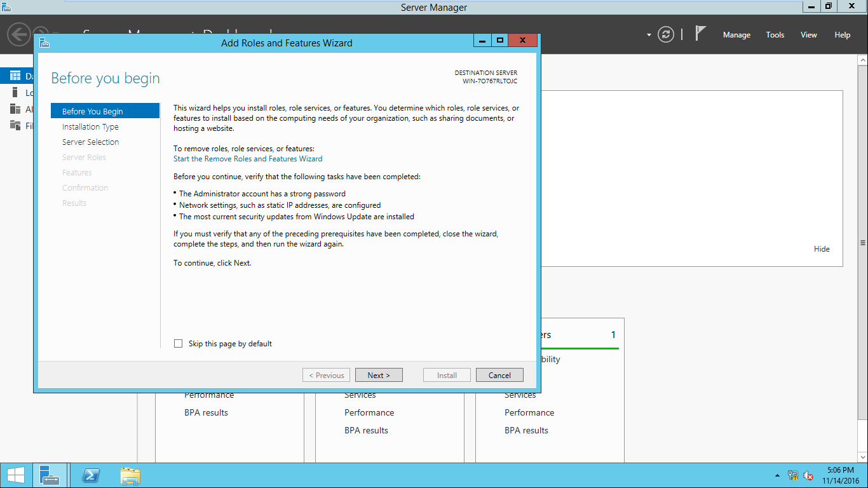
Task: Click BPA results in the tile showing count 1
Action: coord(526,430)
